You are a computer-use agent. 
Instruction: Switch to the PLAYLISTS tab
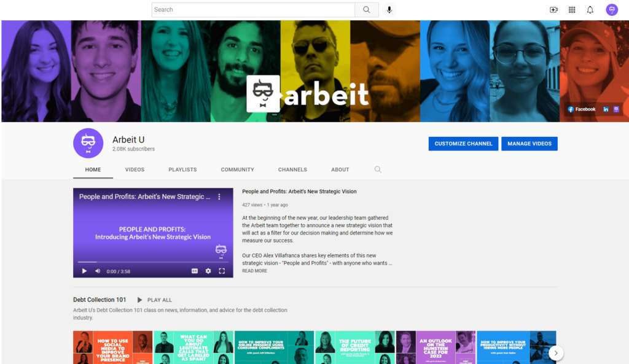click(182, 169)
